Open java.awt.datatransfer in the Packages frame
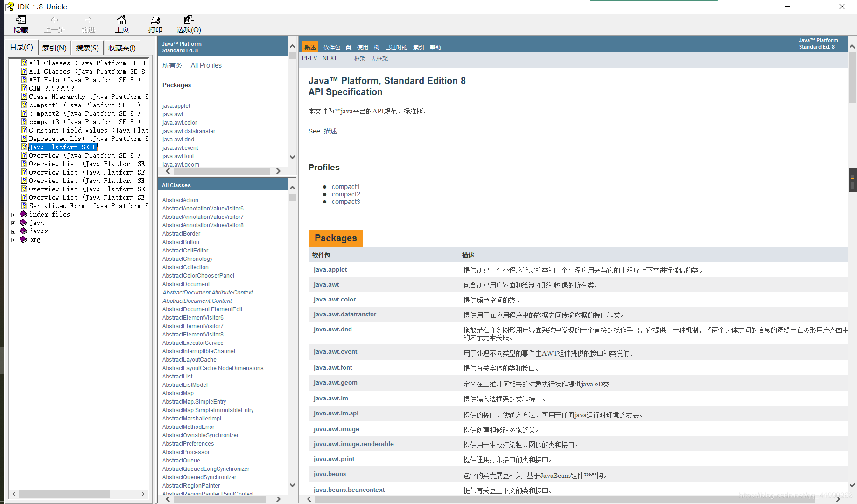This screenshot has width=857, height=504. tap(189, 131)
